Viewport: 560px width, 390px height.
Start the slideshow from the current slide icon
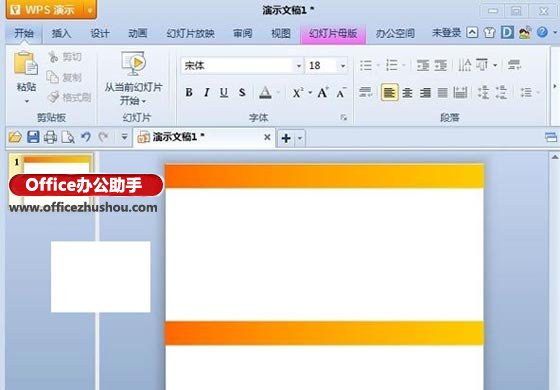pos(133,63)
